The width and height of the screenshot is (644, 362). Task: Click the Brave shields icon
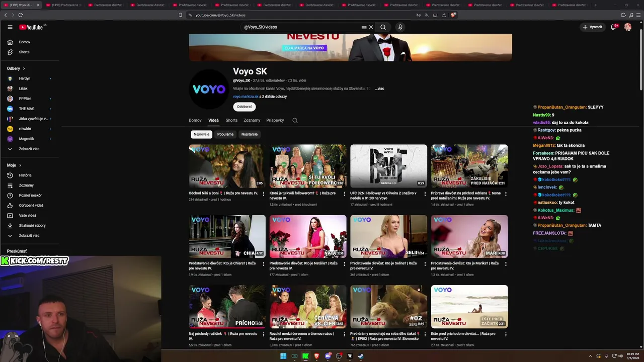point(453,15)
